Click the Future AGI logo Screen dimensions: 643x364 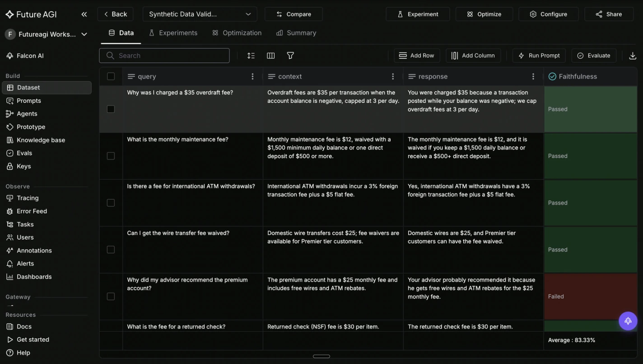[31, 14]
